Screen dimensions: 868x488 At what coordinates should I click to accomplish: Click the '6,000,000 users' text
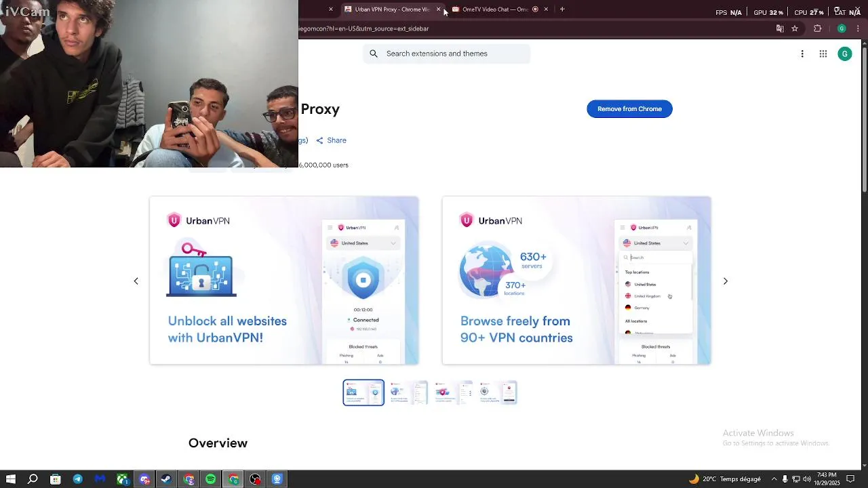click(323, 165)
